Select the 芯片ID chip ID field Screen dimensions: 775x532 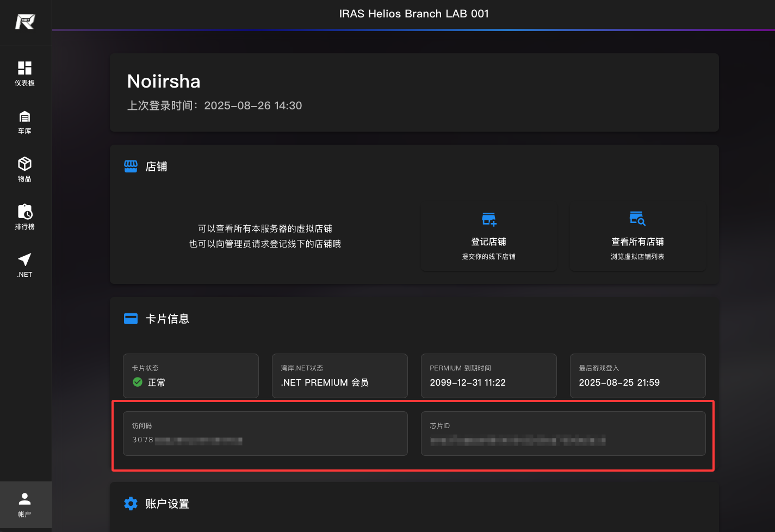pyautogui.click(x=563, y=434)
